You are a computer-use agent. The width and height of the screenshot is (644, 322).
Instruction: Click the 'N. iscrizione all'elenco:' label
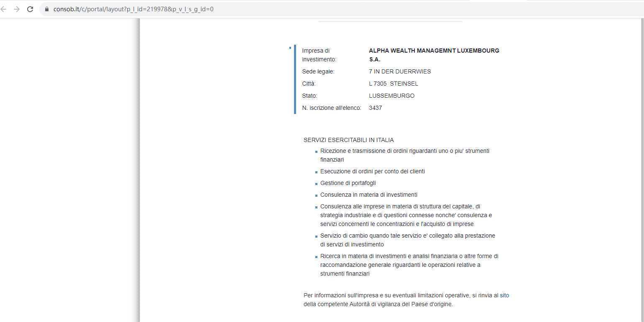[332, 108]
